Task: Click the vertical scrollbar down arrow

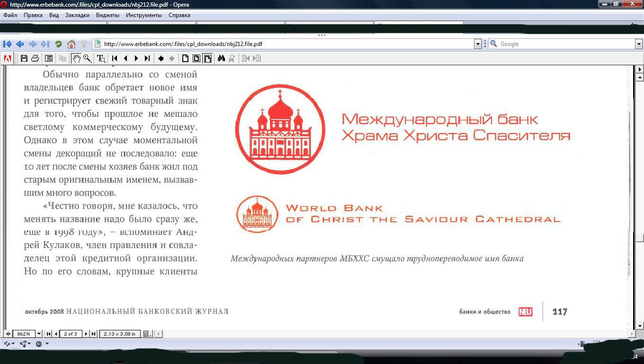Action: click(x=640, y=326)
